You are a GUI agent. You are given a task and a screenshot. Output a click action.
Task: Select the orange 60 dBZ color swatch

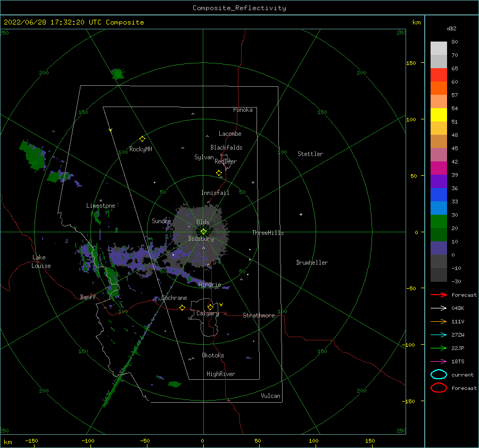439,88
